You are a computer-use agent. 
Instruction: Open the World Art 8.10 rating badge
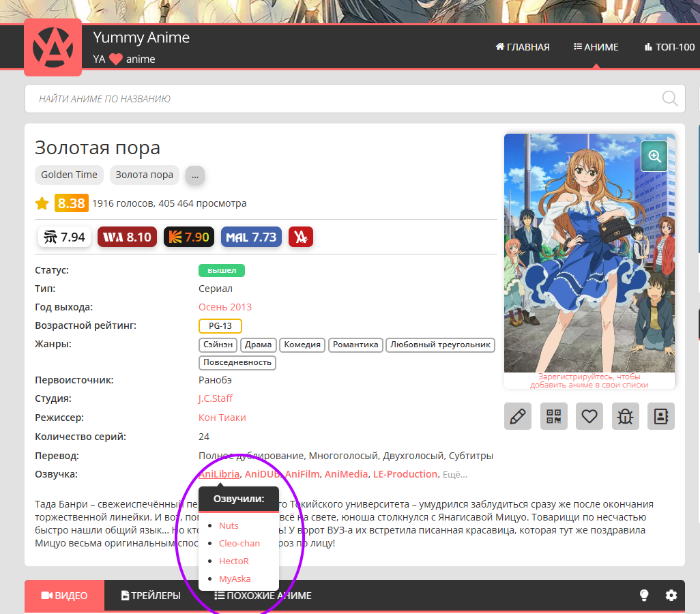pos(127,237)
